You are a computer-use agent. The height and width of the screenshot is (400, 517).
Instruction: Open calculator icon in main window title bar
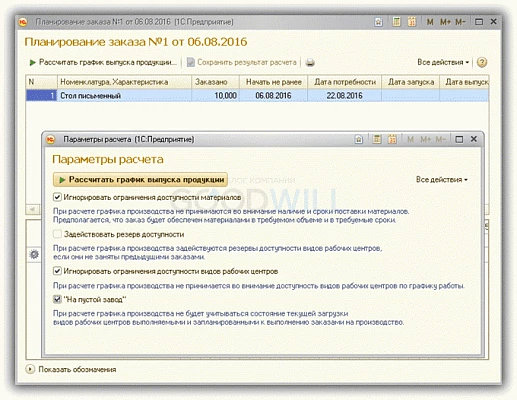pos(396,22)
